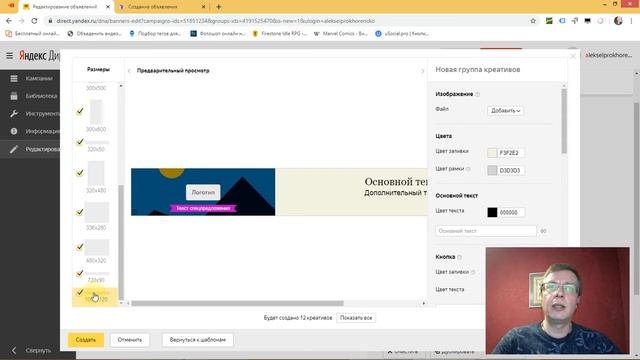Uncheck the 336x280 size checkbox
The width and height of the screenshot is (640, 360).
(80, 212)
